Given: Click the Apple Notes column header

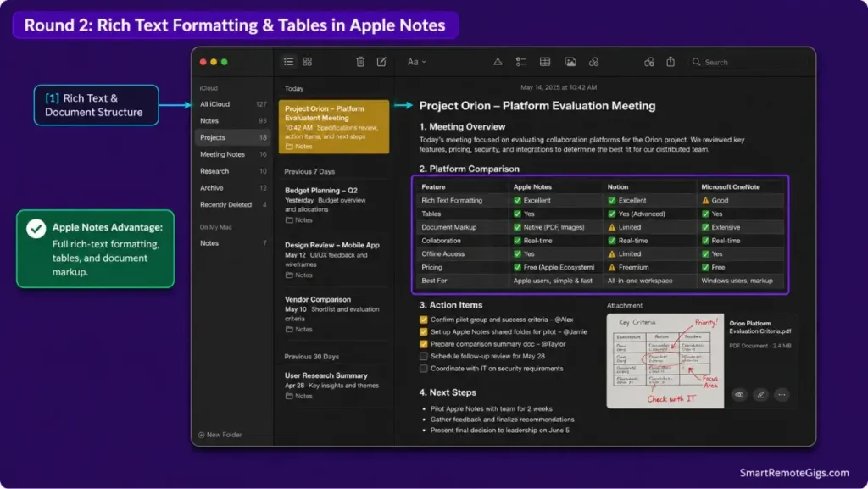Looking at the screenshot, I should (532, 187).
